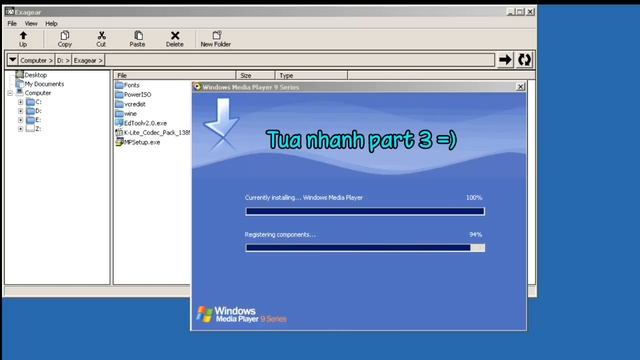Viewport: 640px width, 360px height.
Task: Collapse the Computer tree node
Action: [x=10, y=93]
